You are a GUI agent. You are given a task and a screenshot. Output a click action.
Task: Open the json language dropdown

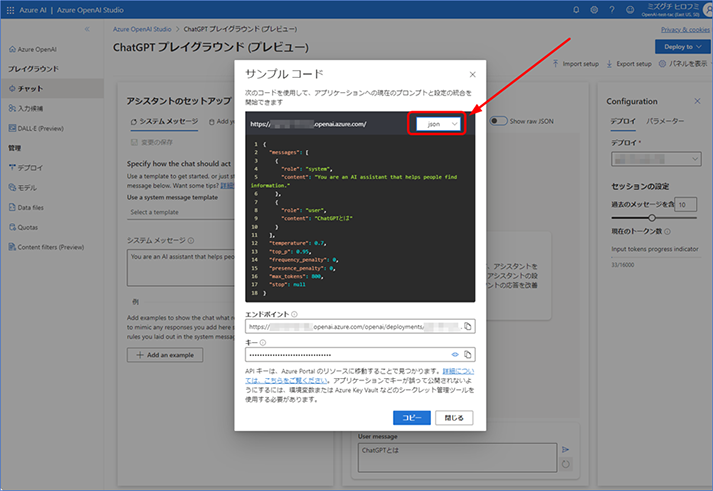438,124
